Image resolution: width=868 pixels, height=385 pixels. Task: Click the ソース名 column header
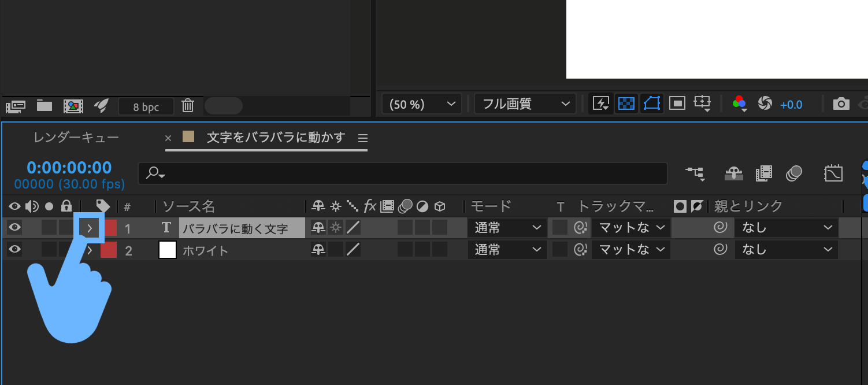[188, 206]
